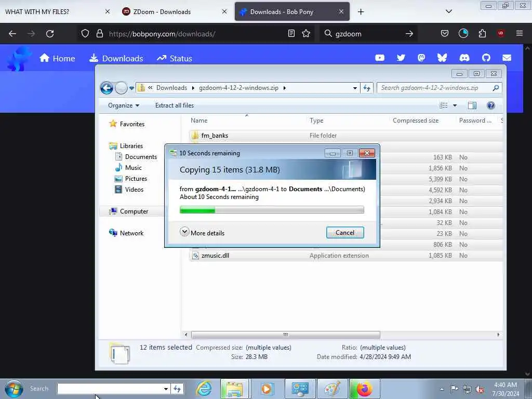532x399 pixels.
Task: Open the change view dropdown arrow
Action: pyautogui.click(x=455, y=105)
